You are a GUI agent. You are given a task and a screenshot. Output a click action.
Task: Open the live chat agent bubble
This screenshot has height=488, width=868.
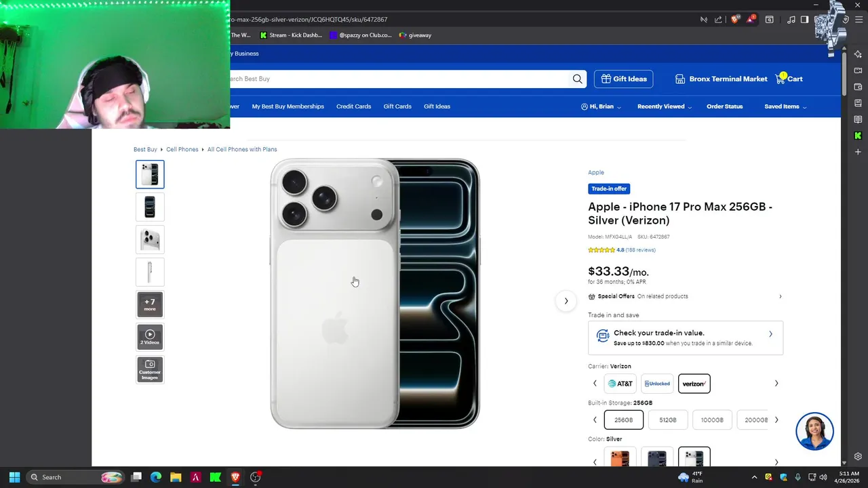click(x=814, y=431)
